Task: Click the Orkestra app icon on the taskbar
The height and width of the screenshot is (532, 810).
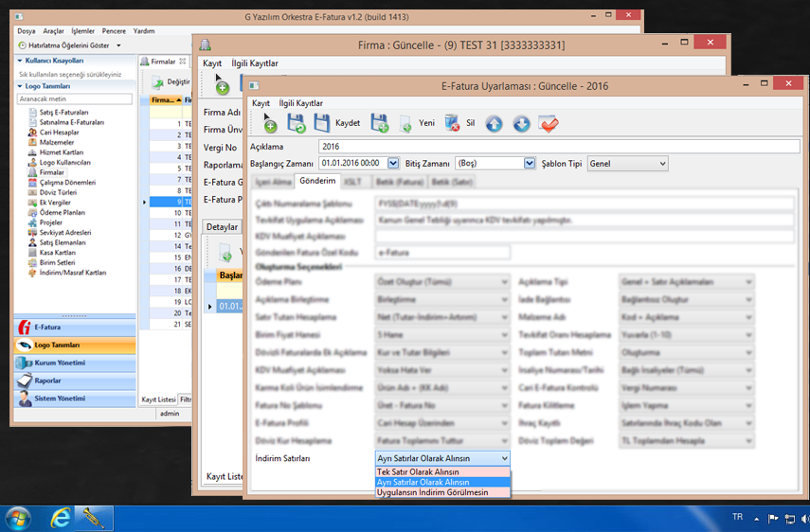Action: tap(94, 518)
